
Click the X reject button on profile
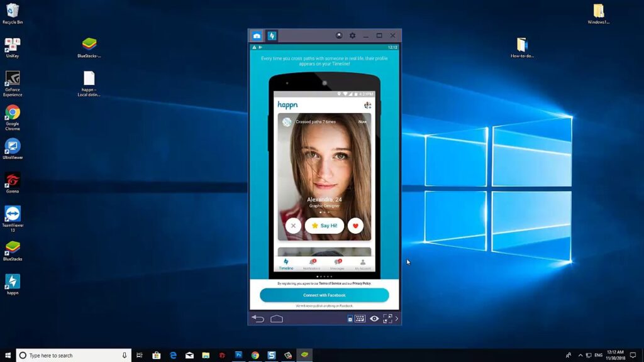(x=293, y=226)
